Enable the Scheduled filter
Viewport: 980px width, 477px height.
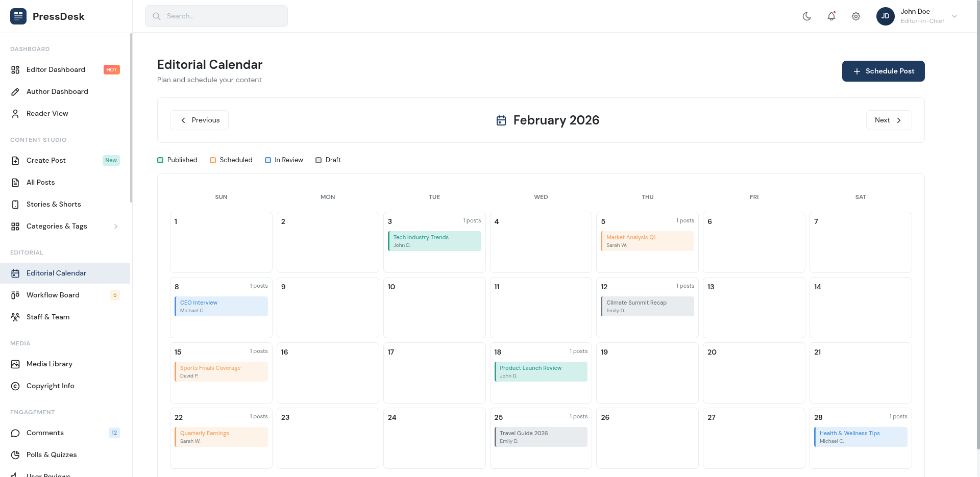213,160
